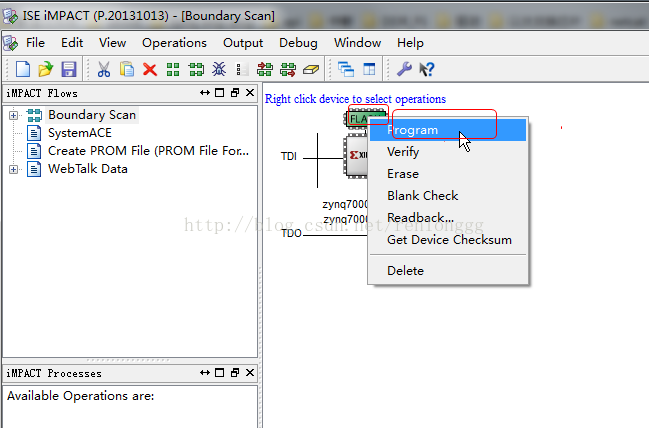This screenshot has height=428, width=649.
Task: Click the eraser toolbar icon
Action: (x=311, y=70)
